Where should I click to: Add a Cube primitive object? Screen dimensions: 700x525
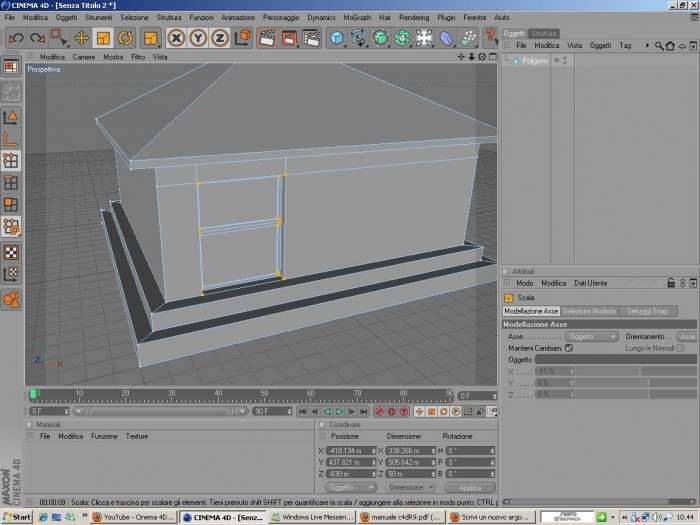[x=337, y=38]
